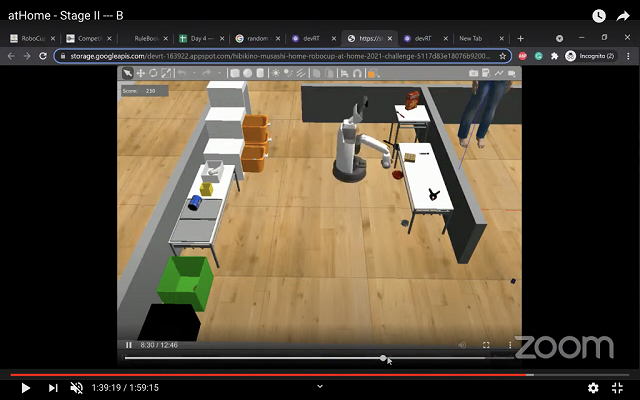The image size is (640, 400).
Task: Open the plot graph icon
Action: (x=498, y=73)
